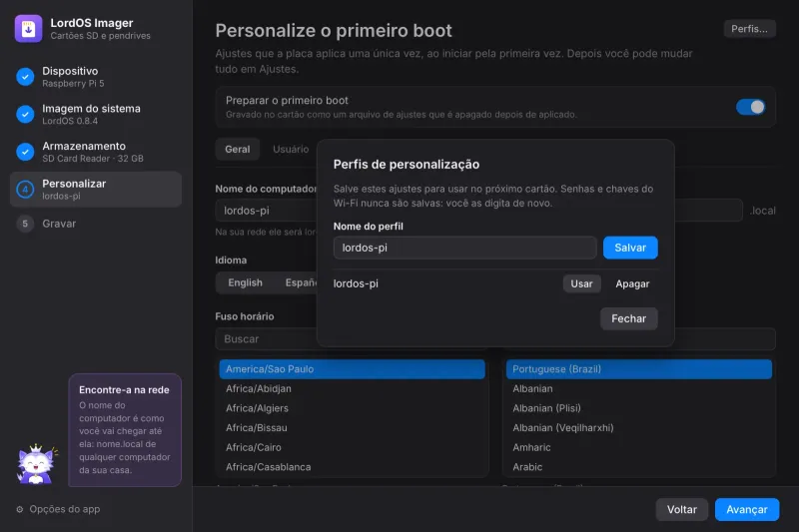Select Africa/Bissau time zone
This screenshot has height=532, width=799.
click(353, 428)
